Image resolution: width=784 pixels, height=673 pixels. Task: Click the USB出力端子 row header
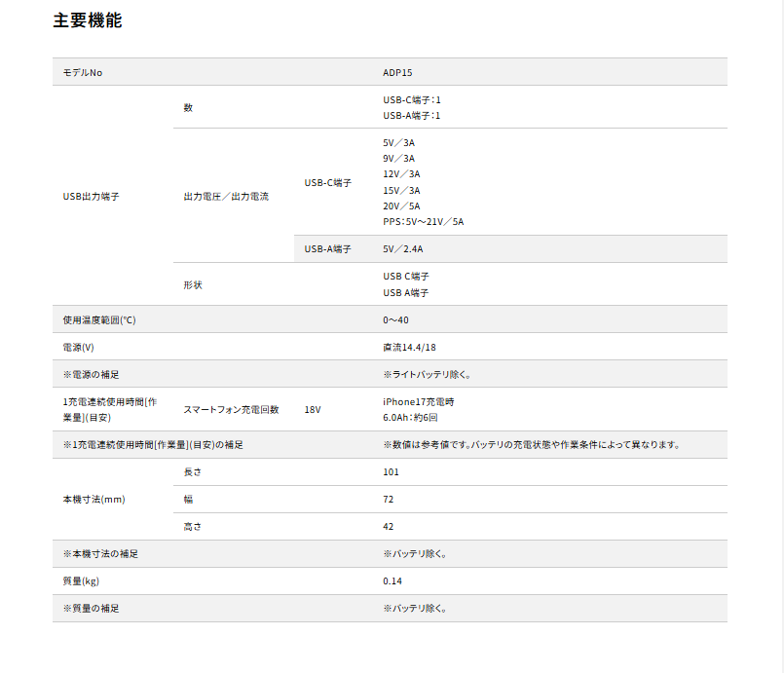[x=93, y=196]
